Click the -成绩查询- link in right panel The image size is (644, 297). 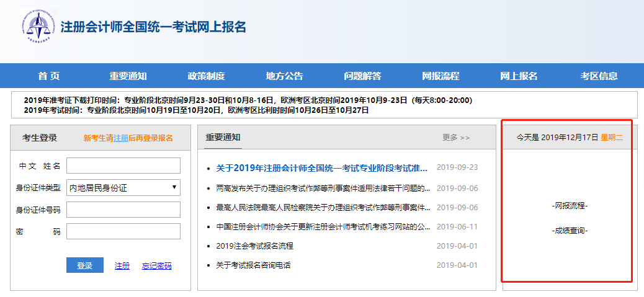click(570, 231)
